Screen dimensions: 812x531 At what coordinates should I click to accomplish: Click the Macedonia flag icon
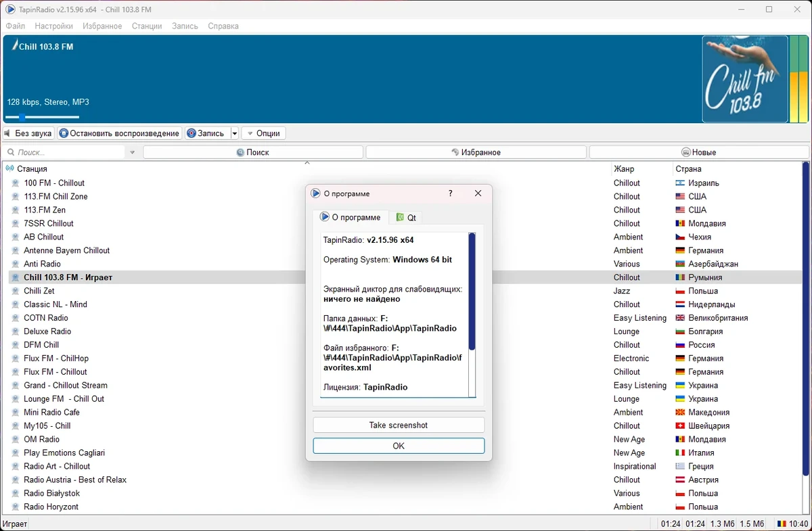[x=680, y=413]
